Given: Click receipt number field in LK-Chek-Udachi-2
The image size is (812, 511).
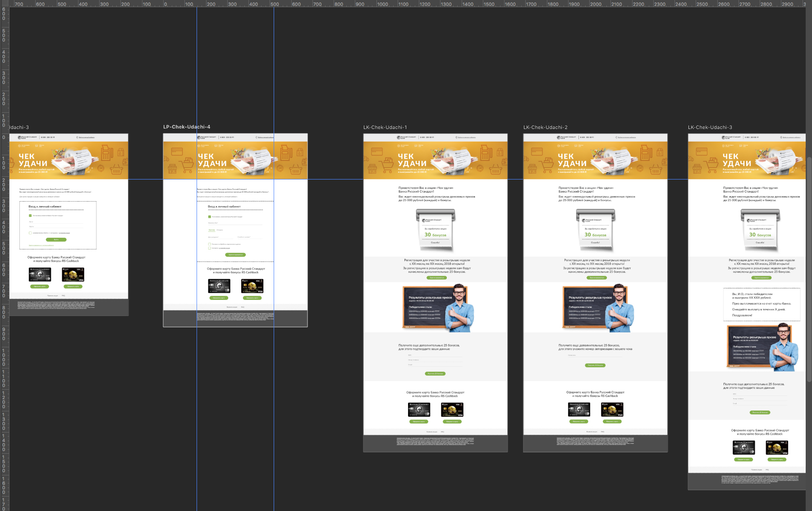Looking at the screenshot, I should [x=595, y=355].
